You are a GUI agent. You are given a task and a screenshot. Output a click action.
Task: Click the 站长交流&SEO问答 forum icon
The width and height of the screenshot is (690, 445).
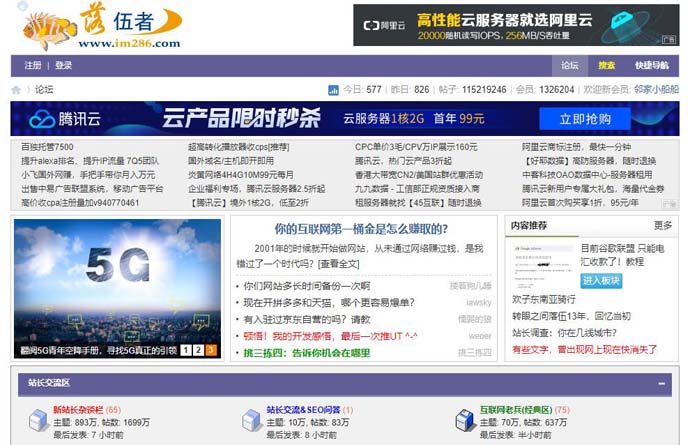tap(252, 420)
